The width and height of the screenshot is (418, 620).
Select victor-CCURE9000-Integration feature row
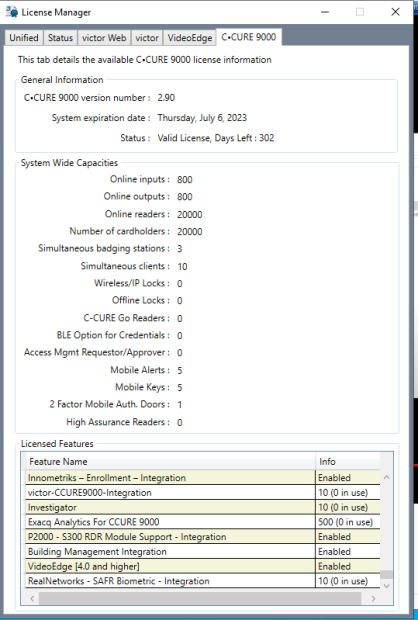(203, 493)
